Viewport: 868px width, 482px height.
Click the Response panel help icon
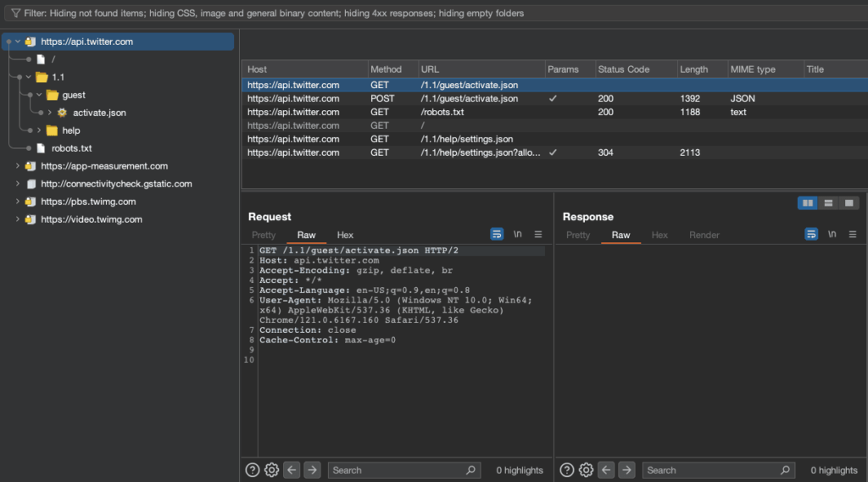[x=567, y=470]
